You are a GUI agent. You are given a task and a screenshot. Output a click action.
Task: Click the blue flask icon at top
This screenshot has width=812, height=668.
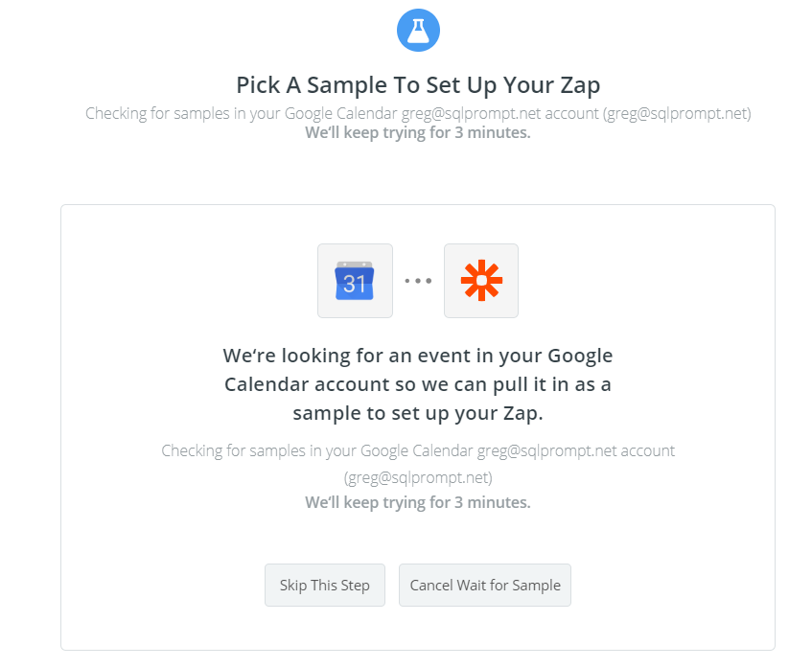(x=418, y=32)
